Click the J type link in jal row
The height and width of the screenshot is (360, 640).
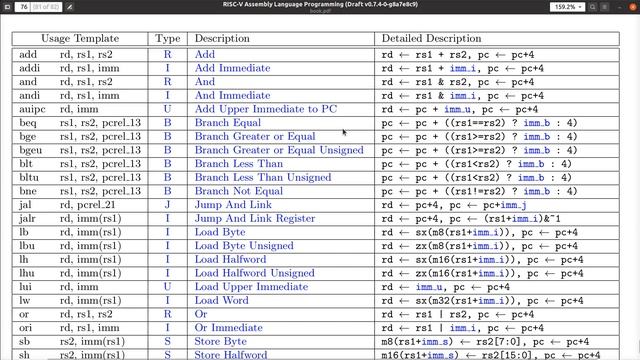point(167,204)
